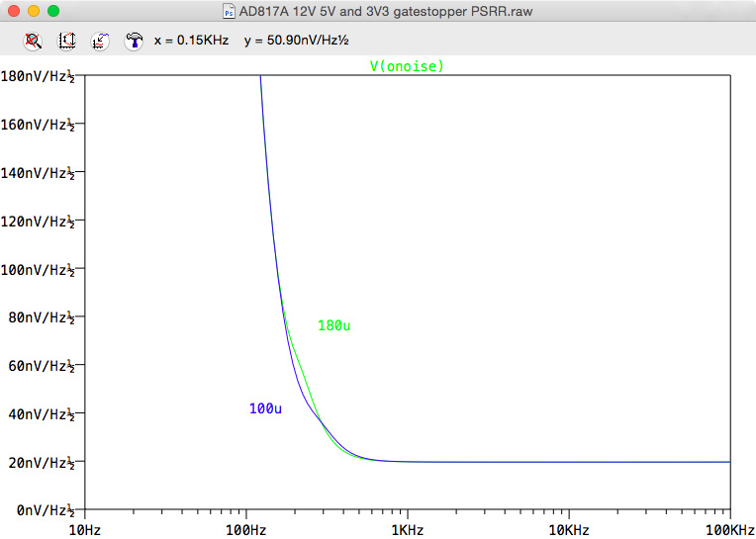Image resolution: width=756 pixels, height=539 pixels.
Task: Click the window title file name text
Action: (386, 11)
